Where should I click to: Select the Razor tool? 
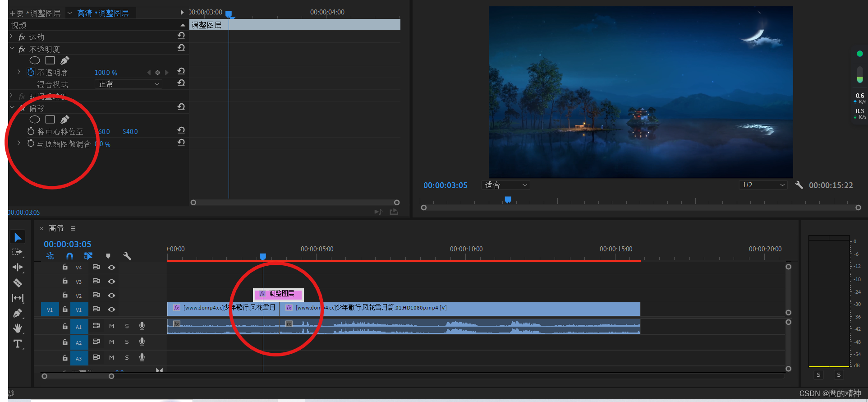point(18,283)
